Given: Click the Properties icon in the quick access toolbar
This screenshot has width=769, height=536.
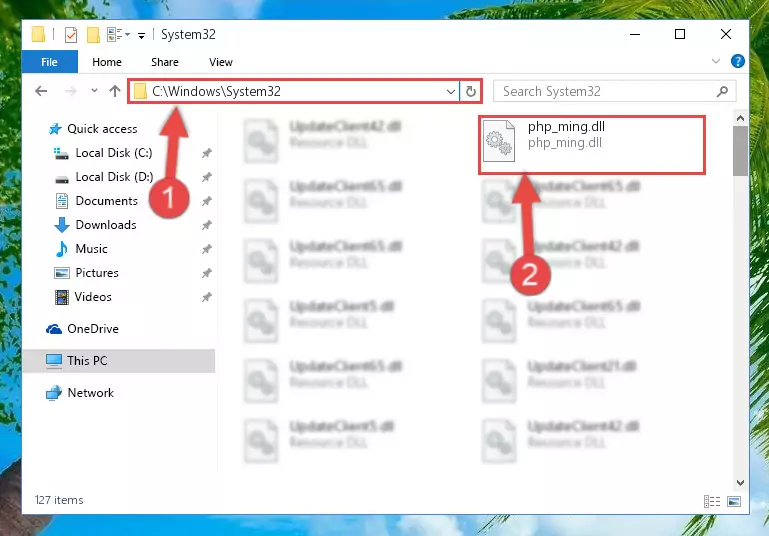Looking at the screenshot, I should (x=71, y=35).
